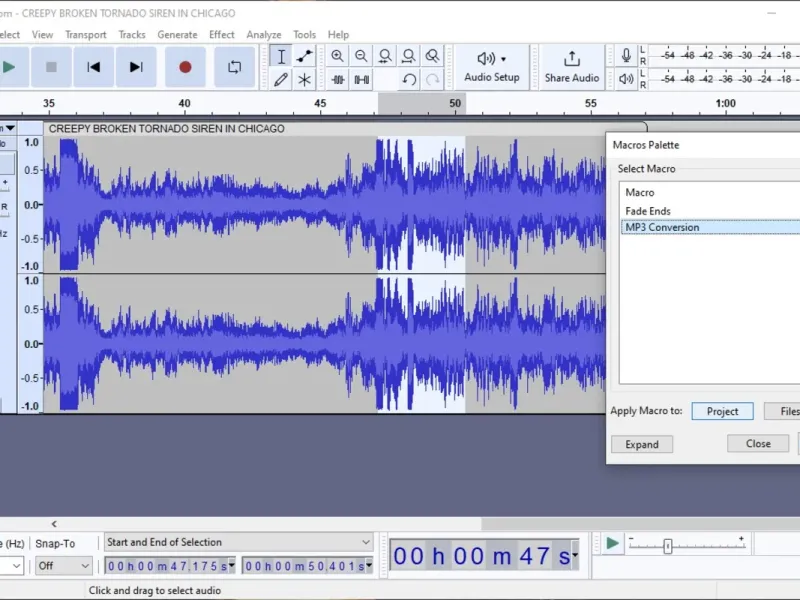Screen dimensions: 800x600
Task: Toggle the Loop playback button
Action: 235,67
